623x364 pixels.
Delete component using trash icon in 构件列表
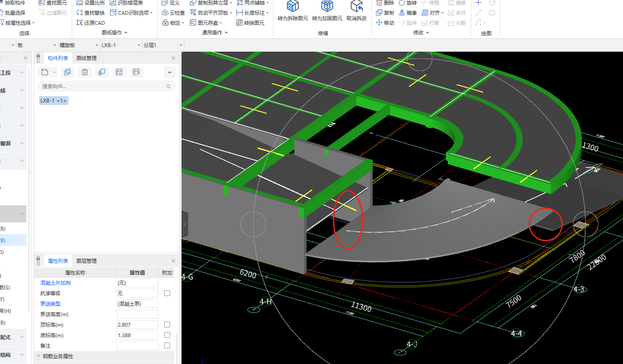click(x=85, y=72)
